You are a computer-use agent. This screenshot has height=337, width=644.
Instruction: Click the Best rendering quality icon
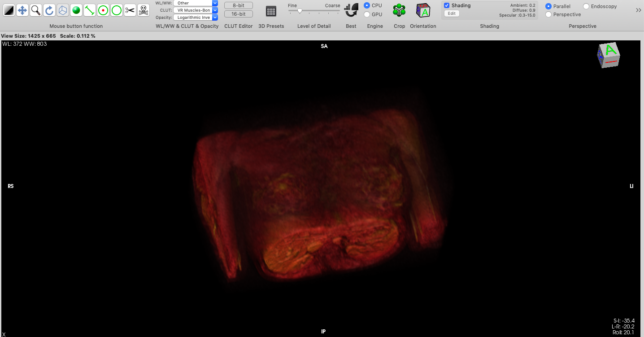click(x=351, y=10)
